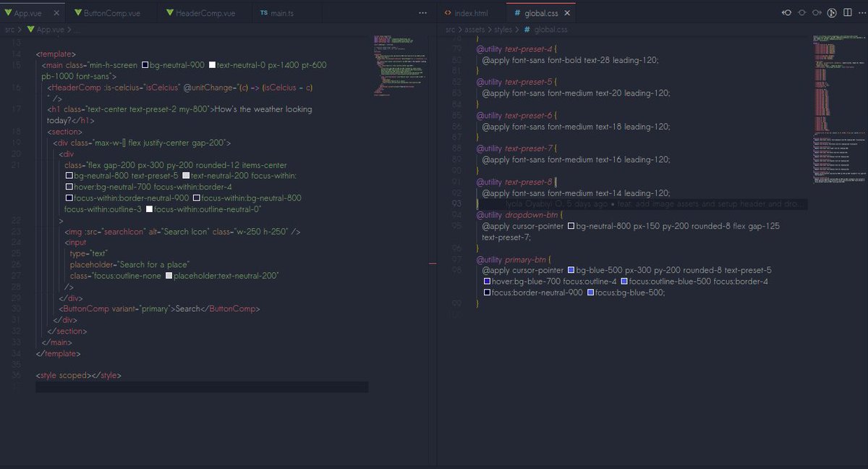Click '@utility dropdown-btn' line
This screenshot has width=868, height=469.
(519, 215)
